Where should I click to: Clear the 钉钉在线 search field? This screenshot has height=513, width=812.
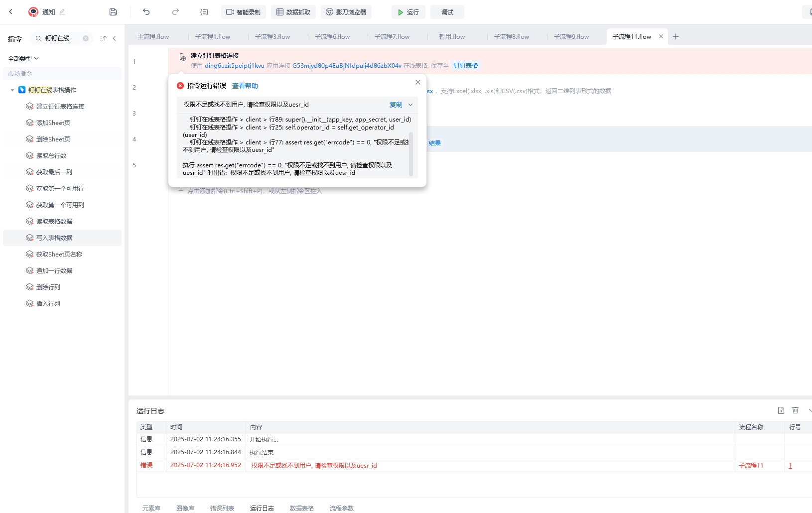click(86, 38)
